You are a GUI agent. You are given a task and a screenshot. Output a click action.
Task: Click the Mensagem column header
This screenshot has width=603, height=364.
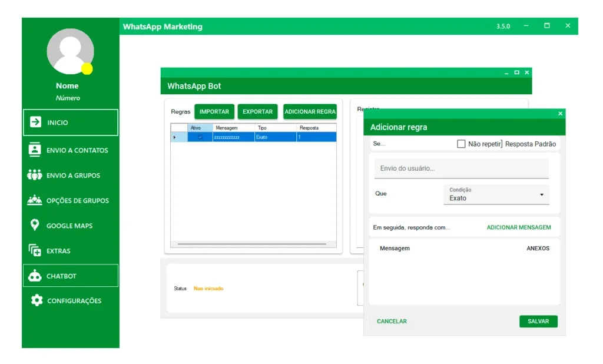click(233, 128)
